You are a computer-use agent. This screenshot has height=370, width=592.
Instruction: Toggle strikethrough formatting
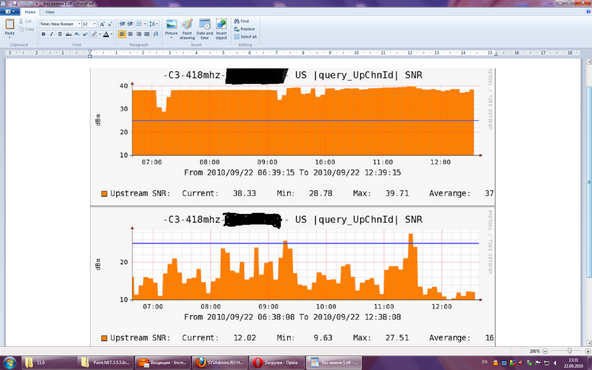68,34
